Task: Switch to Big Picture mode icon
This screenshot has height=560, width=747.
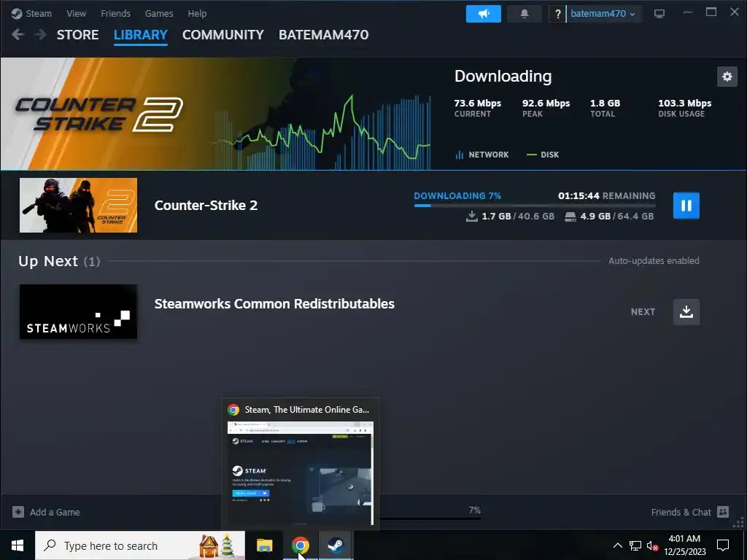Action: coord(659,13)
